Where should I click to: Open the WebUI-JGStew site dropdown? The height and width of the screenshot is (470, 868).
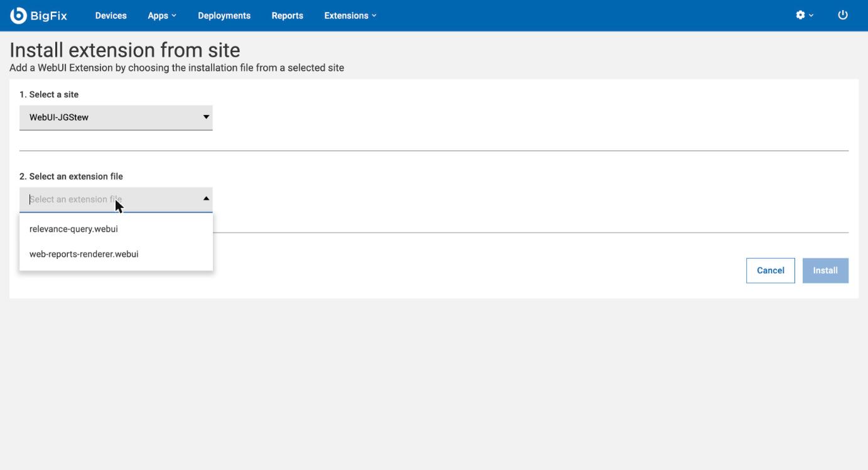point(116,117)
